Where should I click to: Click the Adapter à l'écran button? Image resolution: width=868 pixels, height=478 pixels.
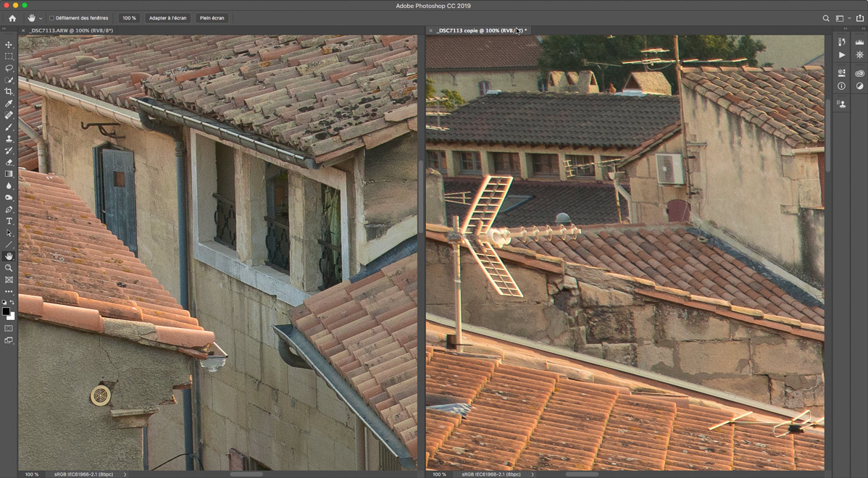[x=167, y=18]
